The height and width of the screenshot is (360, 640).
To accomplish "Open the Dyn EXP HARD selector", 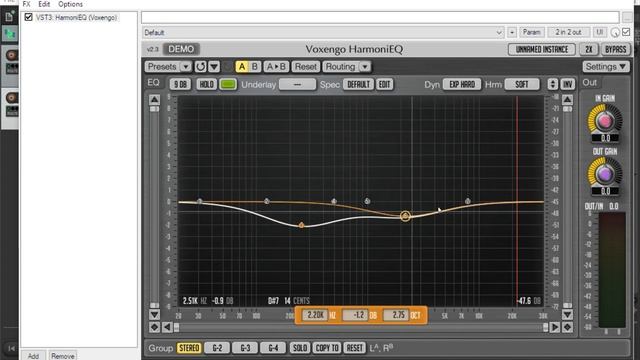I will point(462,84).
